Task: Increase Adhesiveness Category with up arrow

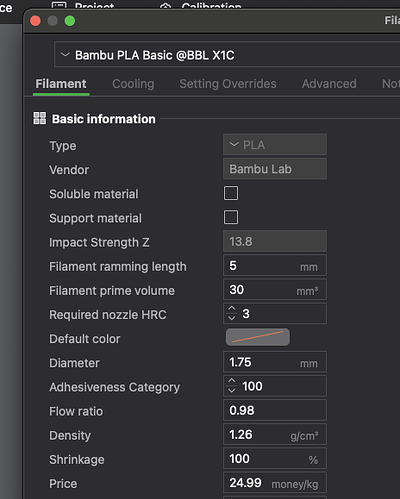Action: click(x=231, y=381)
